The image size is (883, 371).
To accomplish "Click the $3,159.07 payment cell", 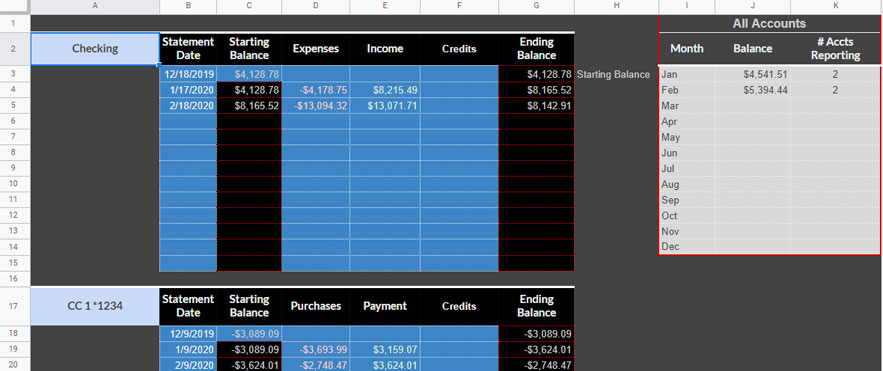I will pyautogui.click(x=385, y=349).
